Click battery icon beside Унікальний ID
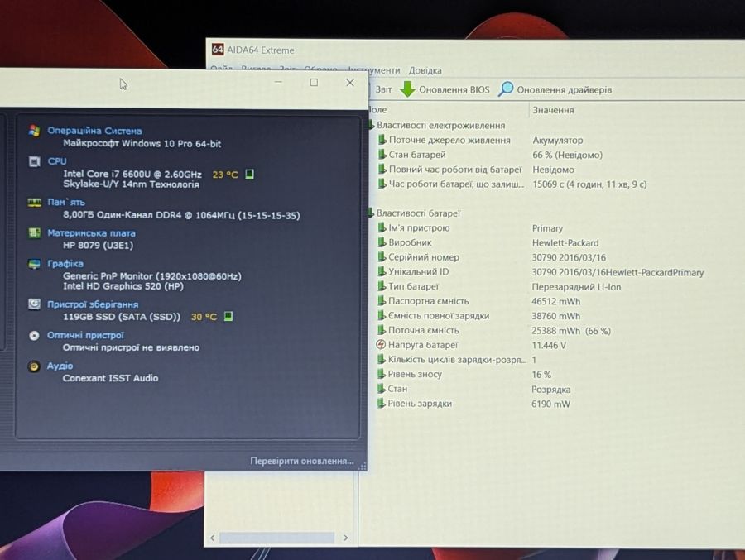The height and width of the screenshot is (560, 745). point(382,271)
